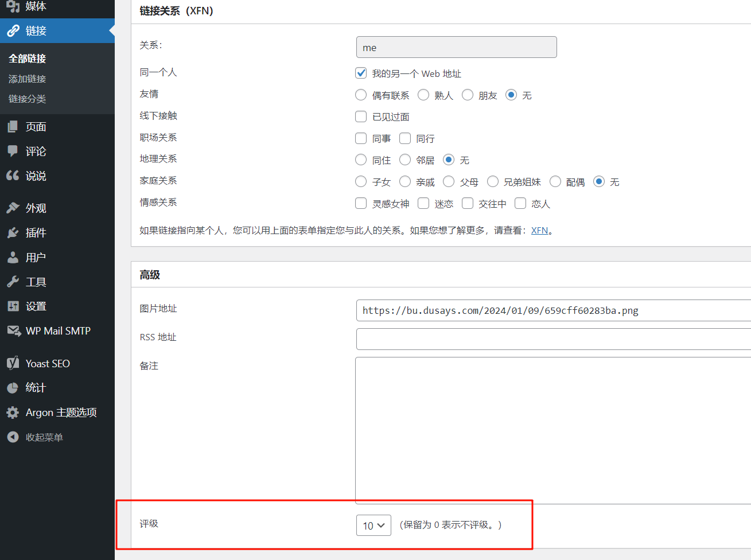Select 熟人 friendship radio

423,95
